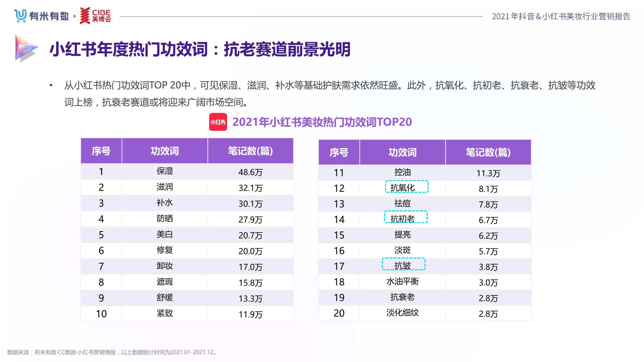
Task: Select the 48.6万 value
Action: [x=250, y=172]
